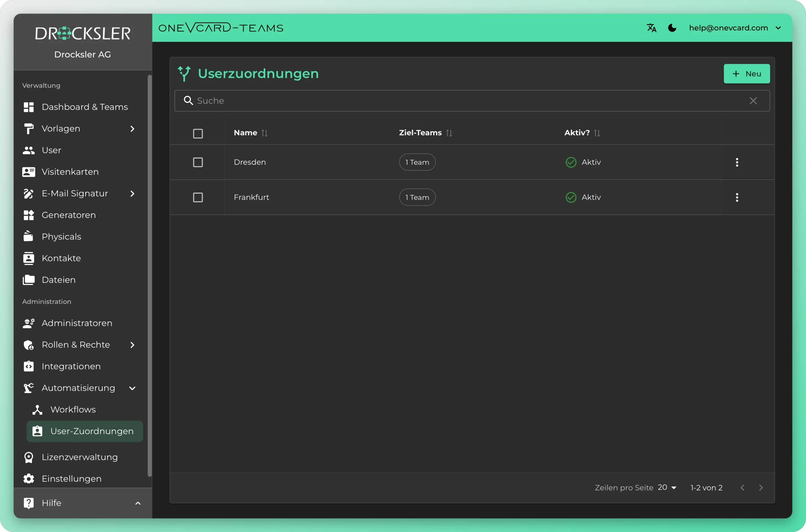
Task: Click the Drocksler logo
Action: [83, 33]
